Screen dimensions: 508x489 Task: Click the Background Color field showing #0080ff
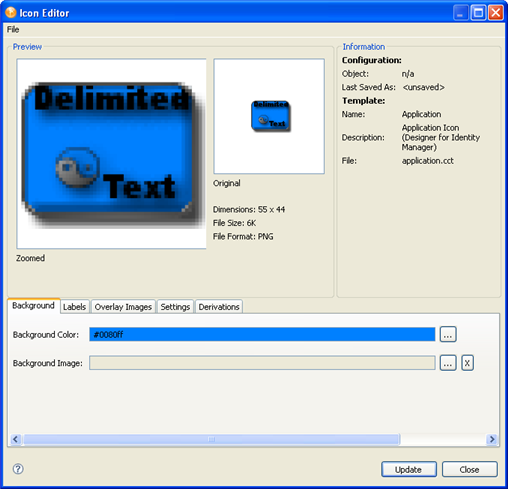(x=262, y=334)
